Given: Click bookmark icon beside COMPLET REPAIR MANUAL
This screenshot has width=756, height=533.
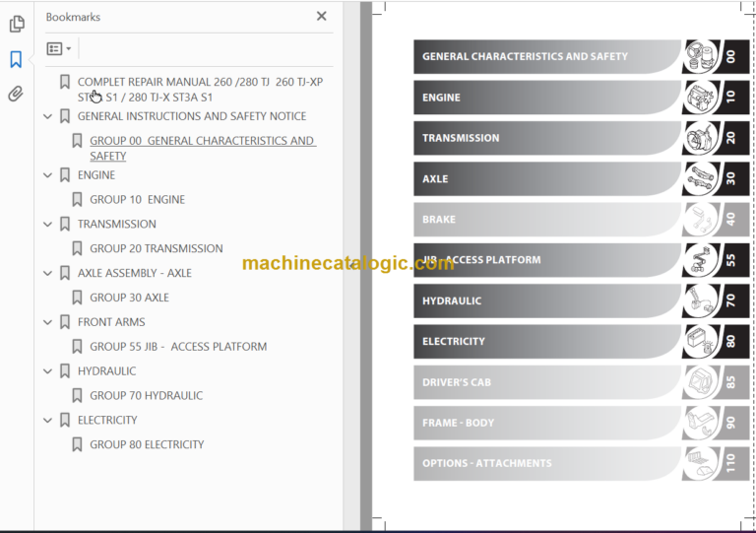Looking at the screenshot, I should click(65, 82).
